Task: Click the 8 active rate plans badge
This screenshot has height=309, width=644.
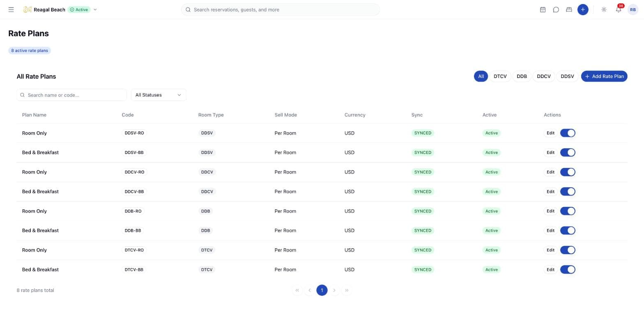Action: (x=30, y=50)
